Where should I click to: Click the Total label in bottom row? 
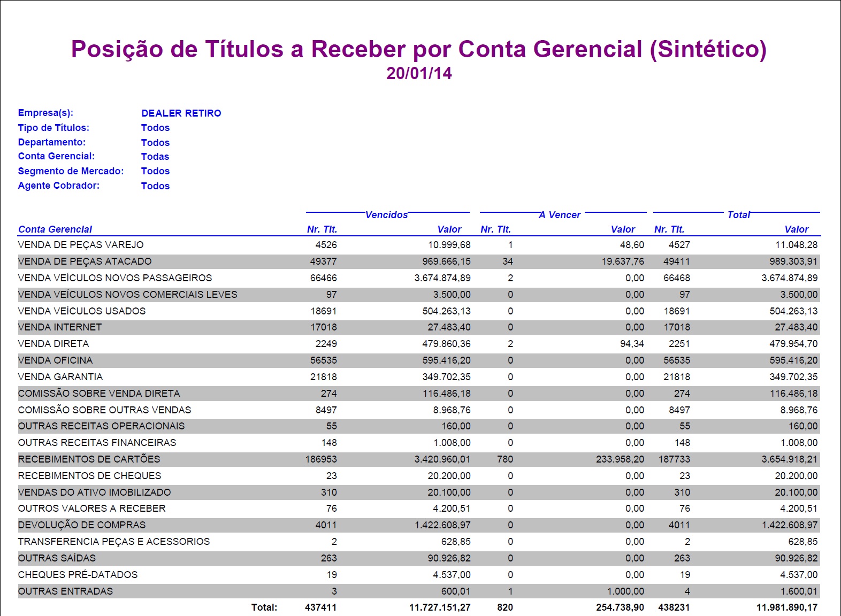264,607
